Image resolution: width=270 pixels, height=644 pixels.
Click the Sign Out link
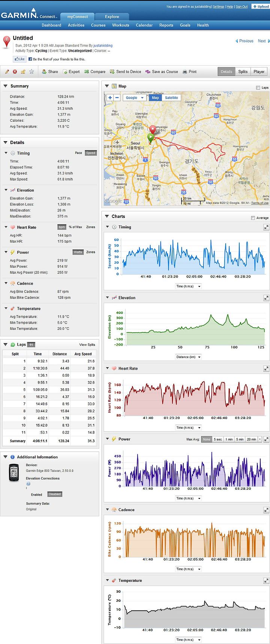241,6
